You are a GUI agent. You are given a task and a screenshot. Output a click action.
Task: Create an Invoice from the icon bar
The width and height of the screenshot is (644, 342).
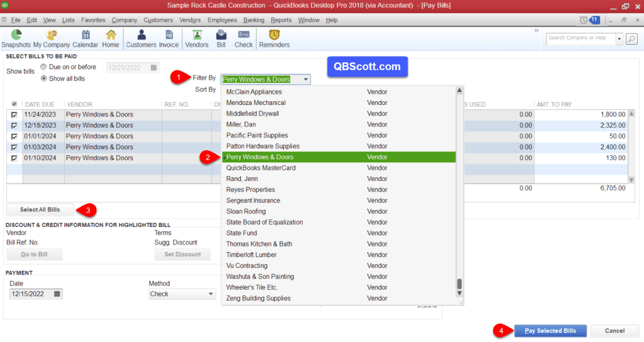(169, 38)
